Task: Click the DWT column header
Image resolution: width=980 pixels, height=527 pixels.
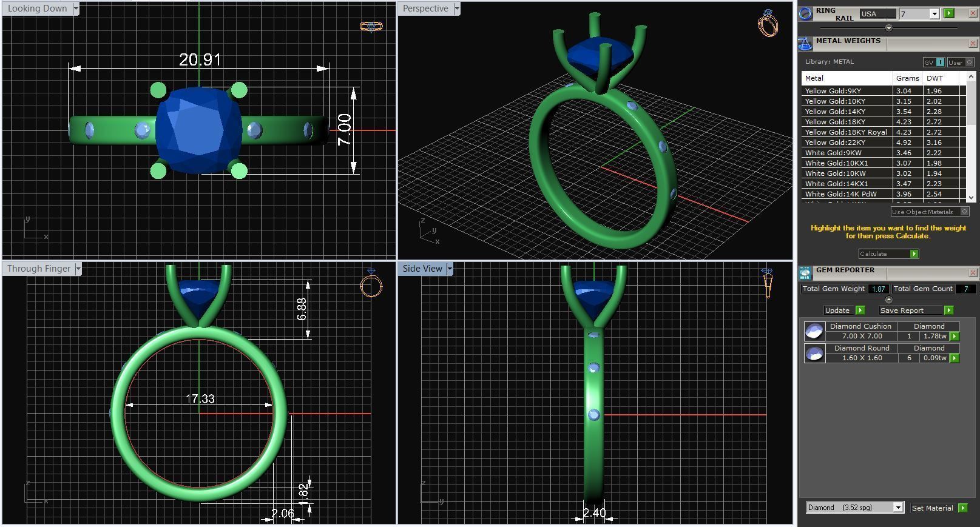Action: coord(941,78)
